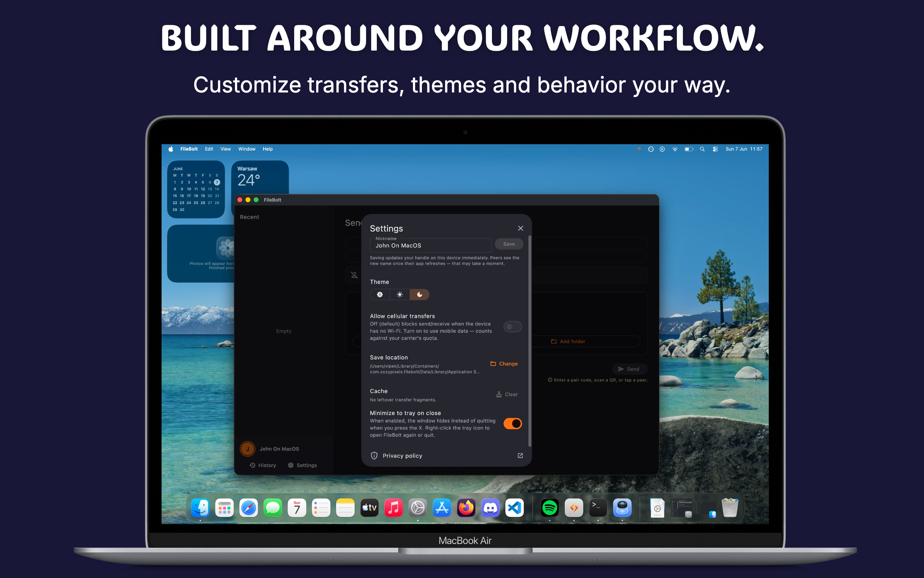The height and width of the screenshot is (578, 924).
Task: Click the John On MacOS avatar
Action: tap(247, 449)
